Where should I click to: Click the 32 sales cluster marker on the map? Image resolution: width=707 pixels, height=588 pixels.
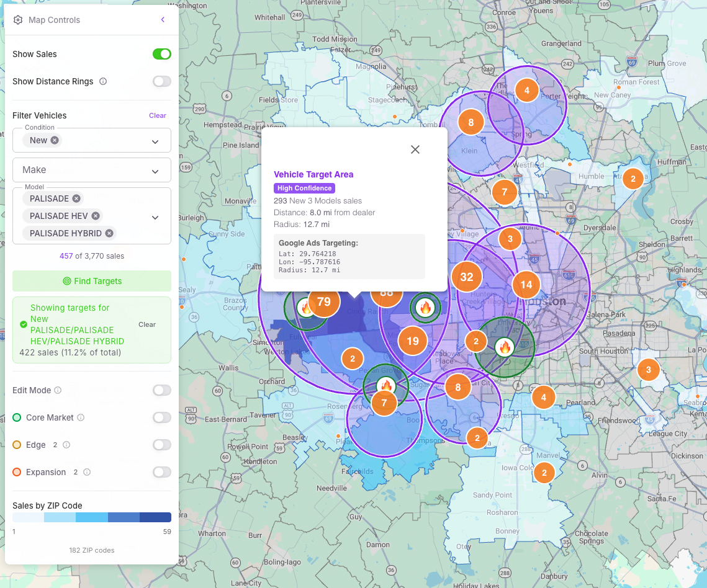(466, 277)
